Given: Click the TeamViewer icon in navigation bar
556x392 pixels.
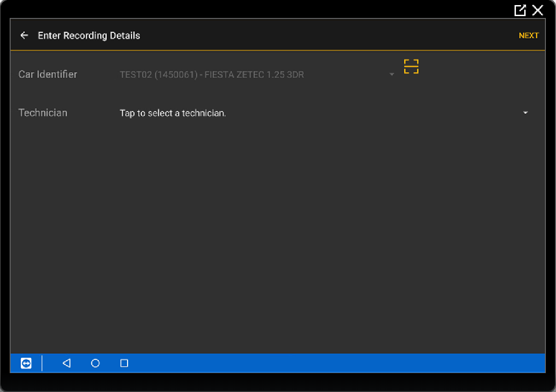Looking at the screenshot, I should [26, 363].
